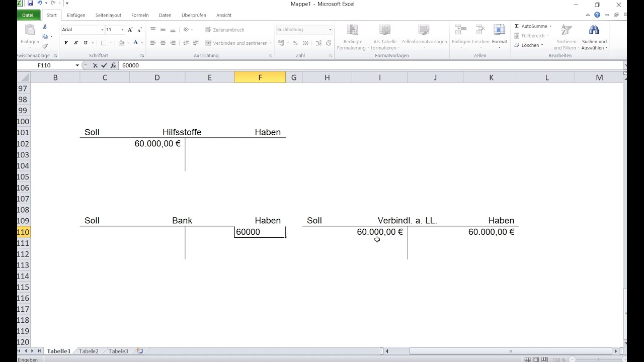Open Suchen und Auswählen binoculars
644x362 pixels.
(594, 37)
